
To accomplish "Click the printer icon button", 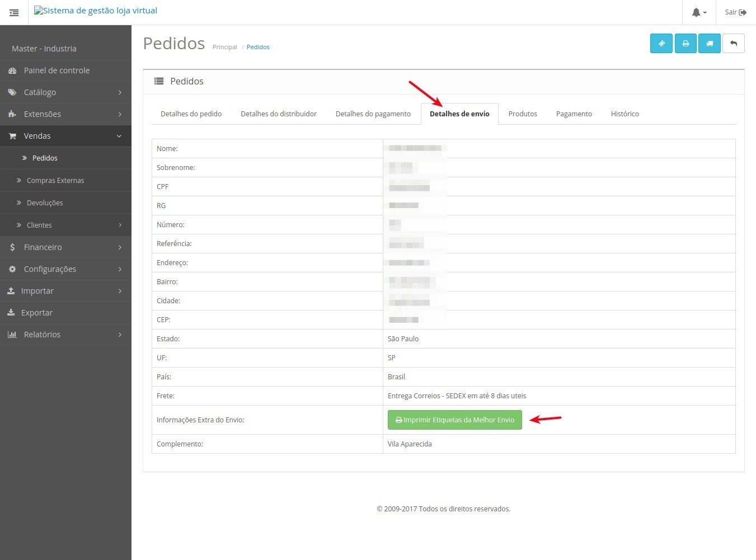I will coord(685,44).
